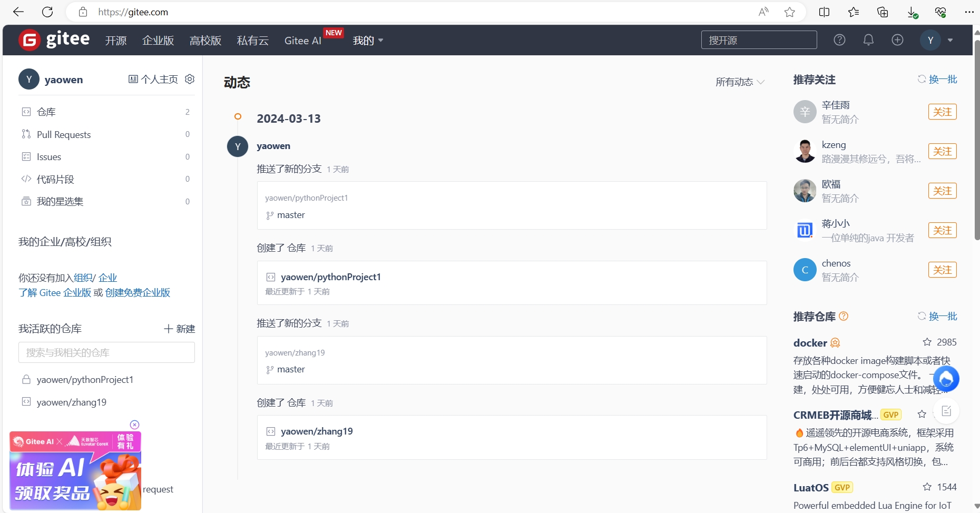This screenshot has height=513, width=980.
Task: Open 企业版 in the top navigation
Action: click(158, 41)
